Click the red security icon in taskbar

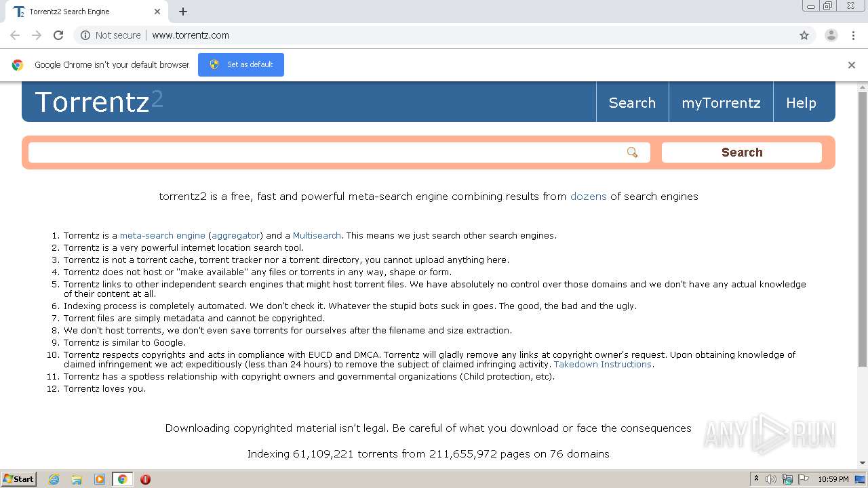point(145,479)
